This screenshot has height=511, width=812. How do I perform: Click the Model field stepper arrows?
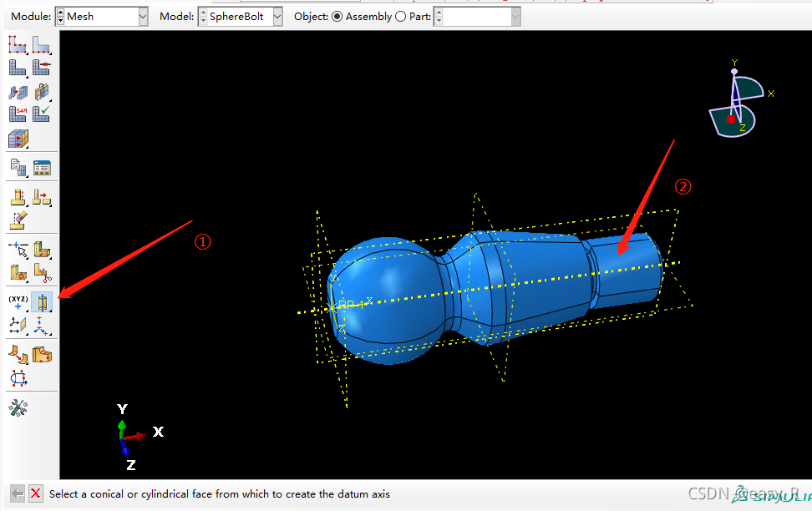tap(203, 17)
